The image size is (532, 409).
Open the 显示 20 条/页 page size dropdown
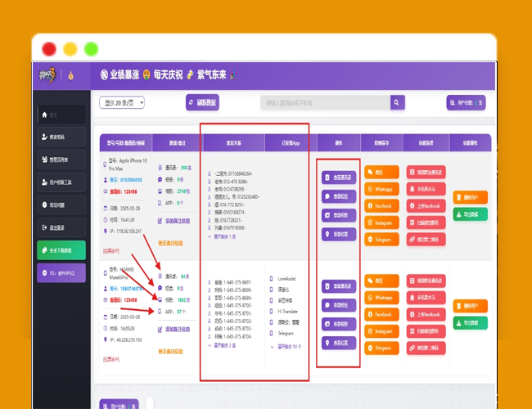tap(122, 102)
